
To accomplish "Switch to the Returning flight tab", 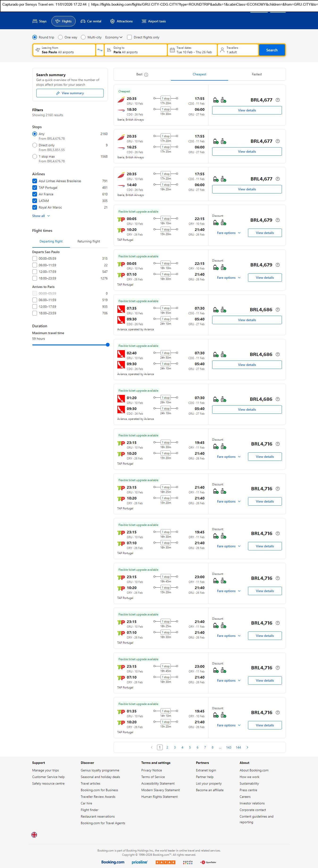I will click(89, 241).
